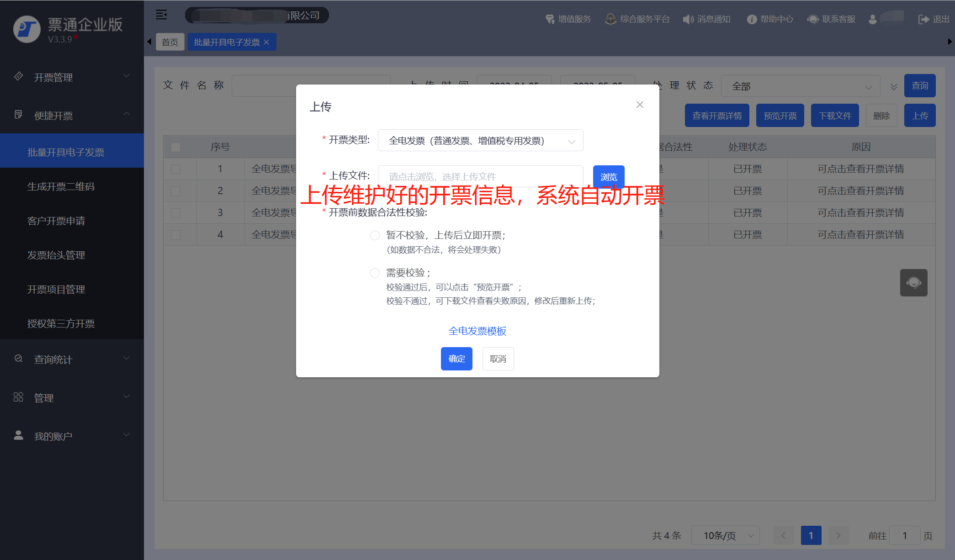The height and width of the screenshot is (560, 955).
Task: Click page 1 pagination button
Action: 811,535
